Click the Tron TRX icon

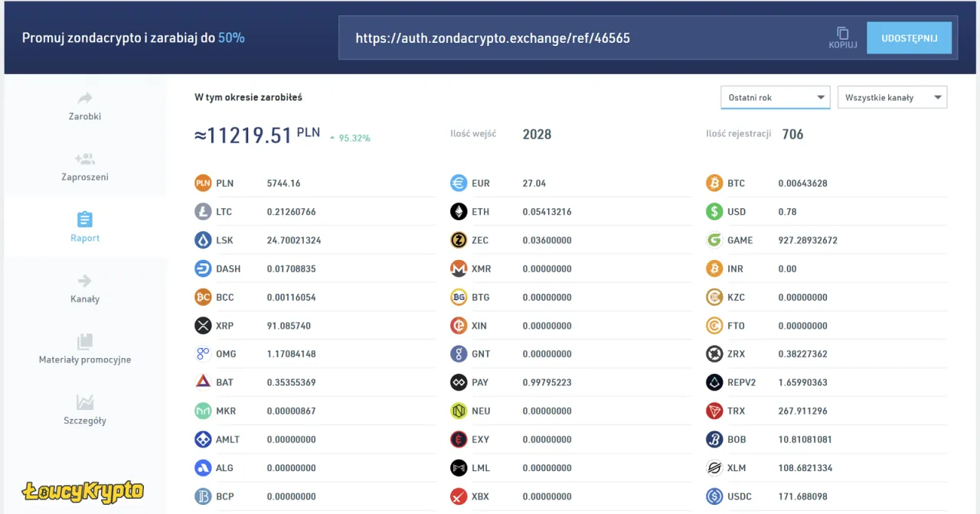714,411
